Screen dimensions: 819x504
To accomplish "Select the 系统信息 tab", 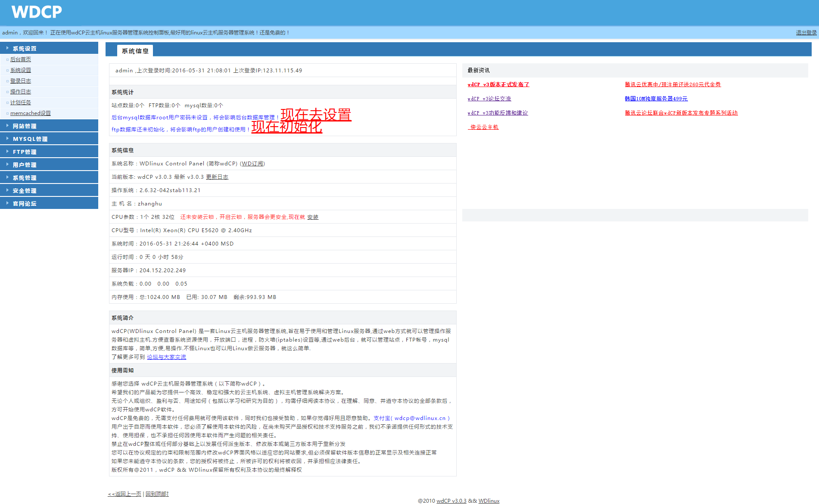I will [135, 51].
